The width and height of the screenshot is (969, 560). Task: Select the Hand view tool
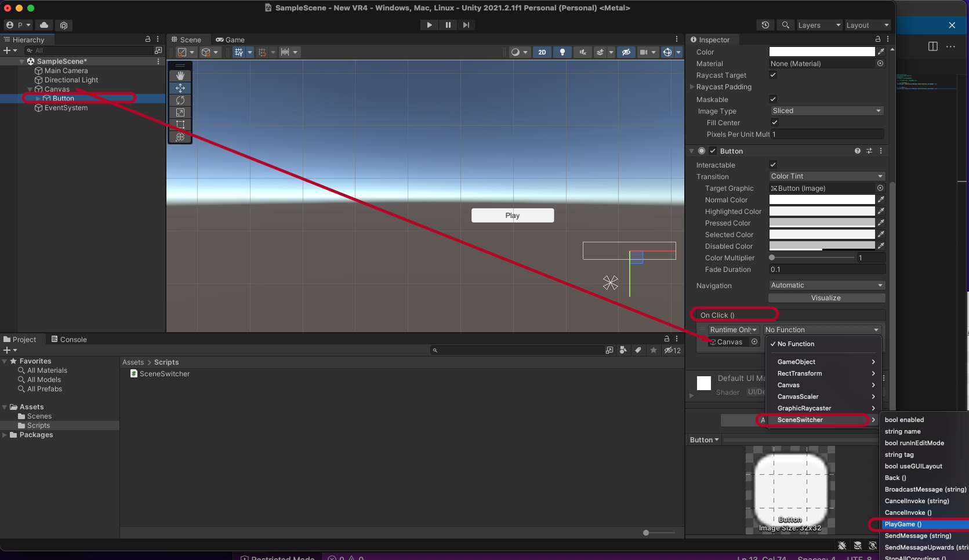(x=180, y=76)
